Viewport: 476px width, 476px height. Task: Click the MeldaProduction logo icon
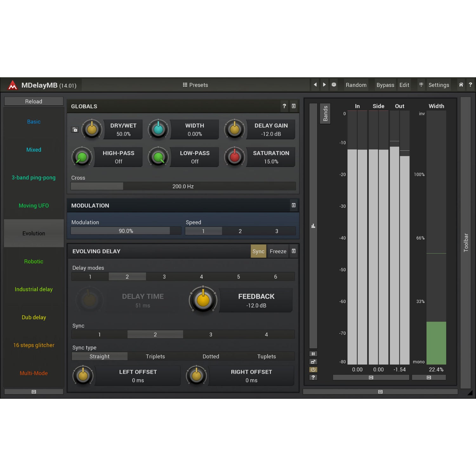pyautogui.click(x=13, y=85)
